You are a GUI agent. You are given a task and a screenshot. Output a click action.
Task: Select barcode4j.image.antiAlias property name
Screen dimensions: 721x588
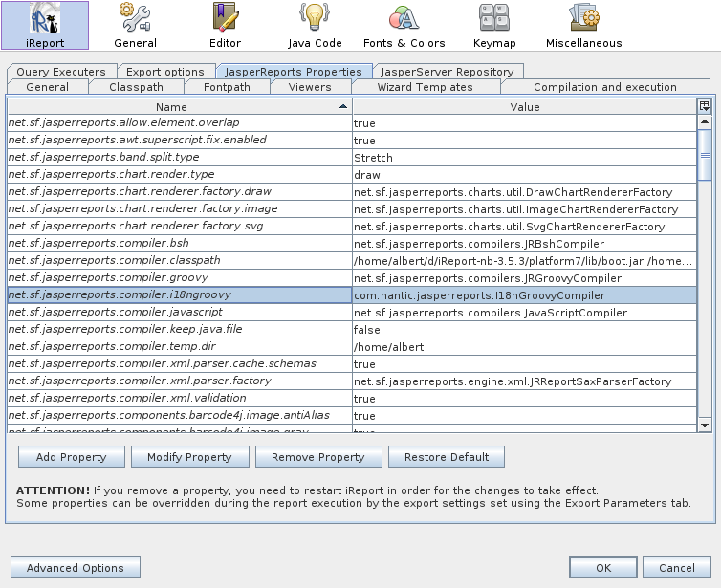[x=180, y=415]
